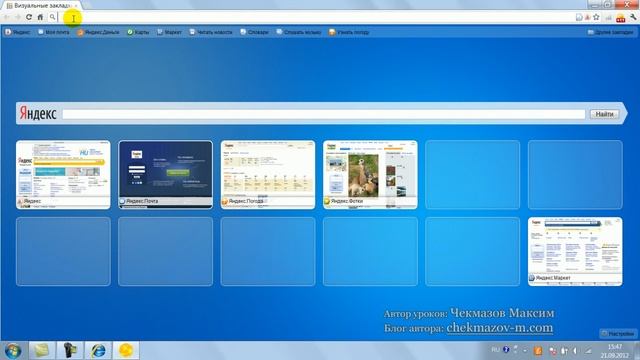The height and width of the screenshot is (360, 640).
Task: Open the Яндекс.Фотки visual bookmark thumbnail
Action: point(370,175)
